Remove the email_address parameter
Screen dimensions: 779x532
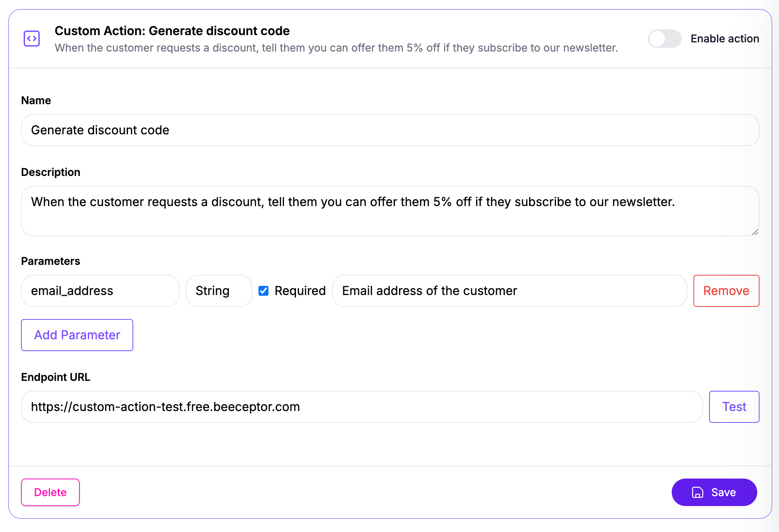click(x=726, y=291)
